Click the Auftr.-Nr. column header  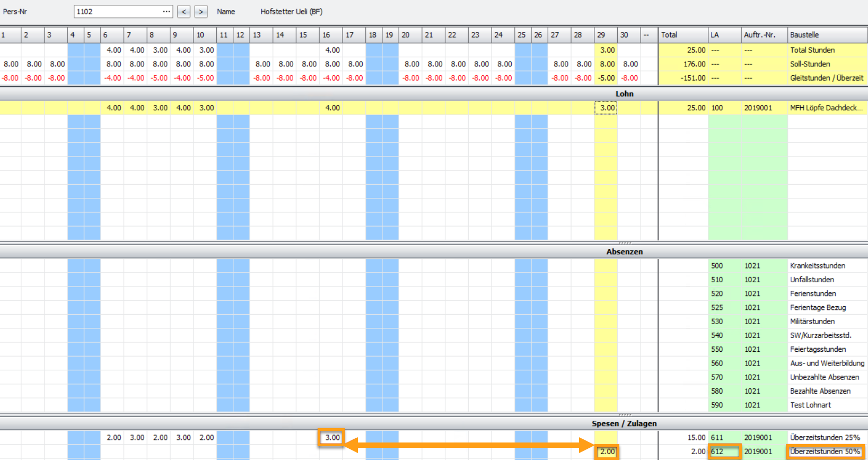pyautogui.click(x=764, y=35)
